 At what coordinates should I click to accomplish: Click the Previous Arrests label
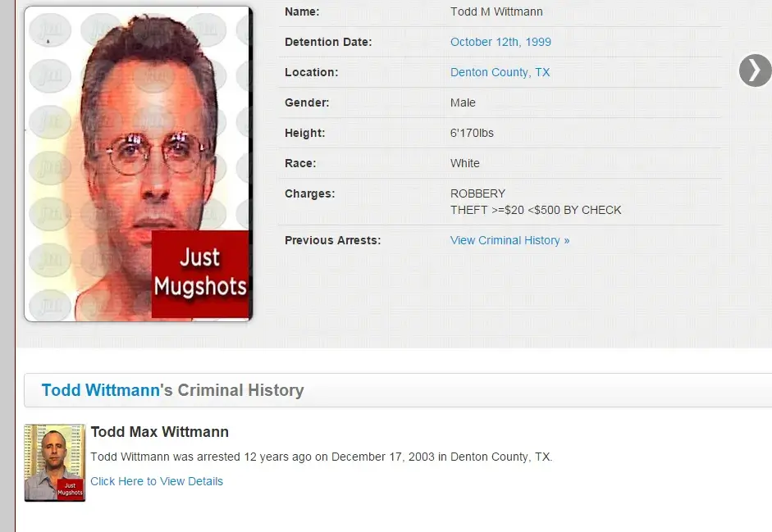click(333, 240)
